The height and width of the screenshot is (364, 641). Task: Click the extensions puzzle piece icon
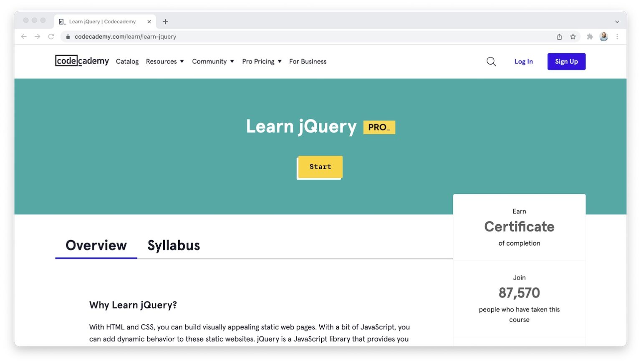590,37
